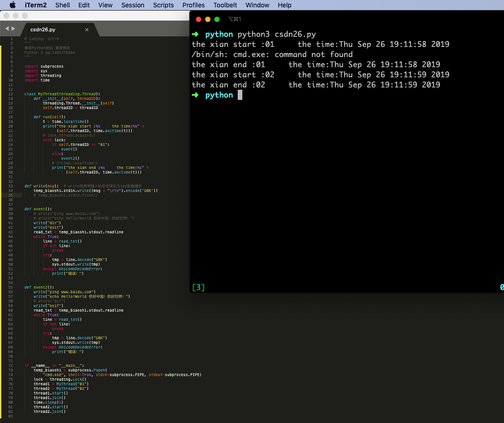Open the Toolbelt menu

pos(225,5)
